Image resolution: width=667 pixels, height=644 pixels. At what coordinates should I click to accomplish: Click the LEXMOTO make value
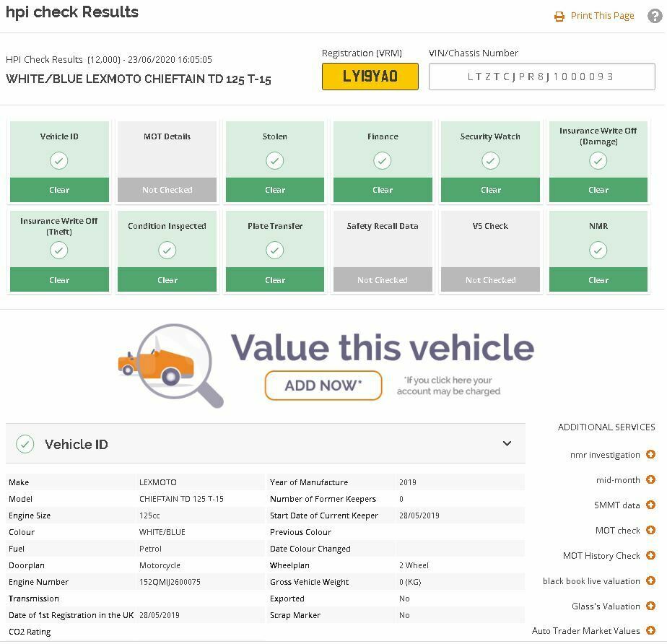pyautogui.click(x=158, y=482)
